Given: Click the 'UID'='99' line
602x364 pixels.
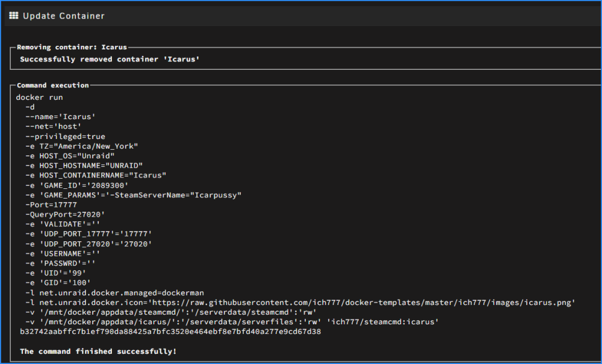Looking at the screenshot, I should (55, 273).
